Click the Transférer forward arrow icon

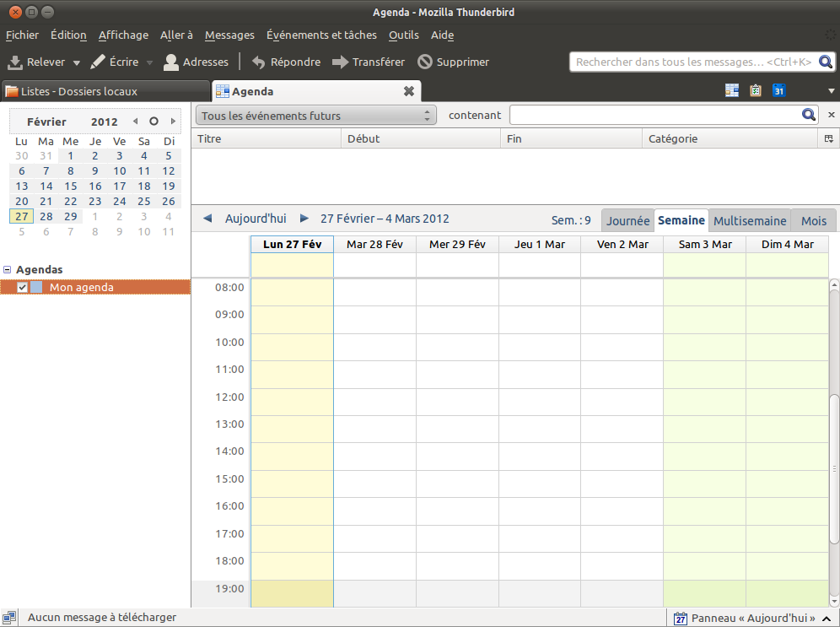(x=340, y=62)
